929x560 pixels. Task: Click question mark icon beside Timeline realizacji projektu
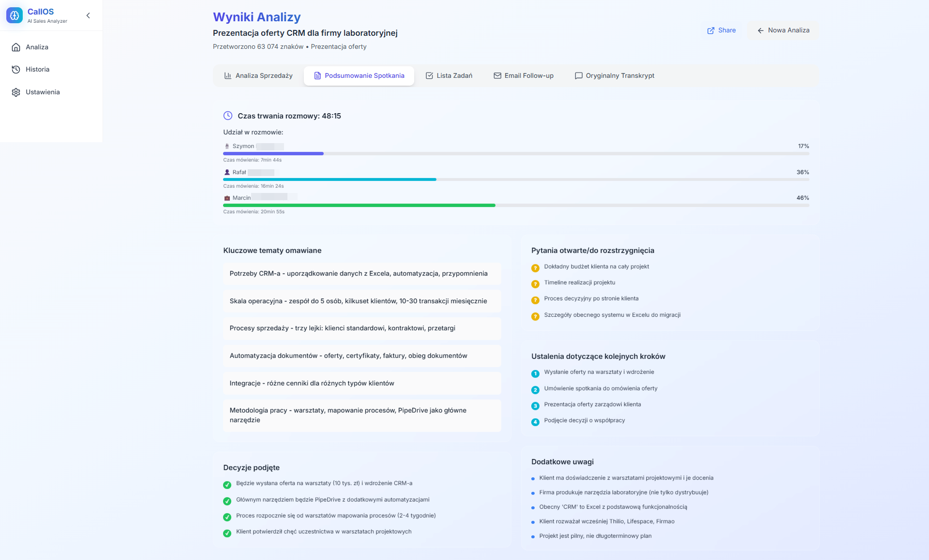click(x=535, y=284)
